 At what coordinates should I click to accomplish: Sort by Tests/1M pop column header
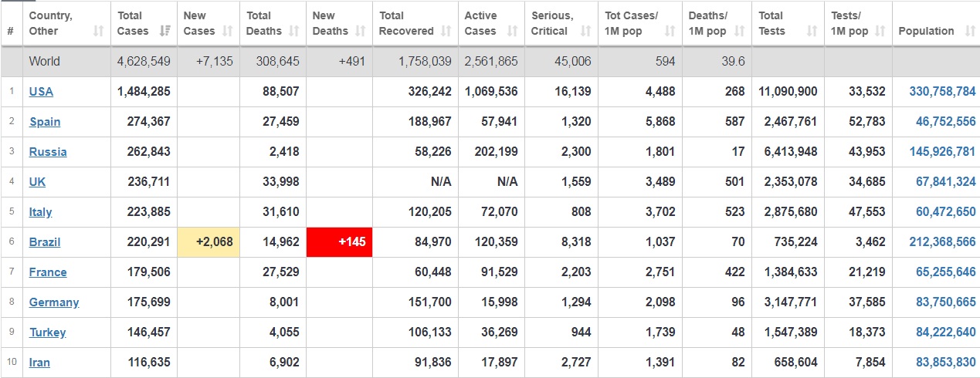pos(858,23)
